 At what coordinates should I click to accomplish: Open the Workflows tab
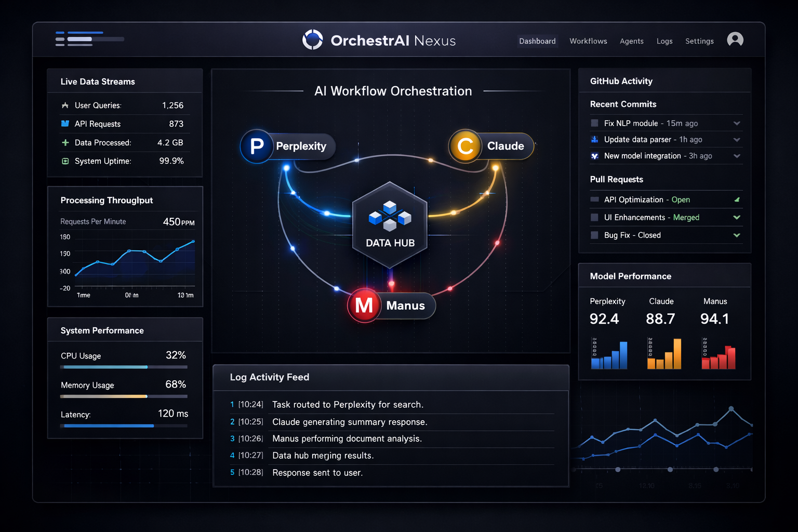(x=588, y=41)
